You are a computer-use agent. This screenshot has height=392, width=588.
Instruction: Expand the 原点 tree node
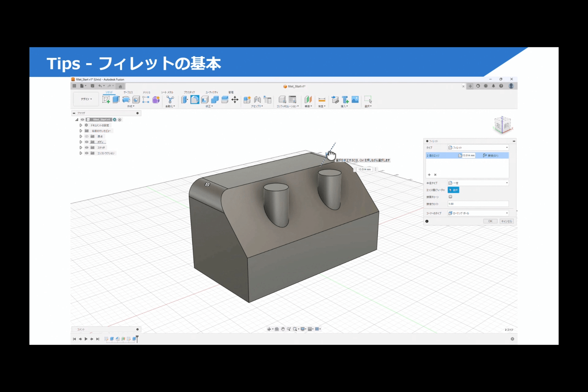[x=81, y=136]
